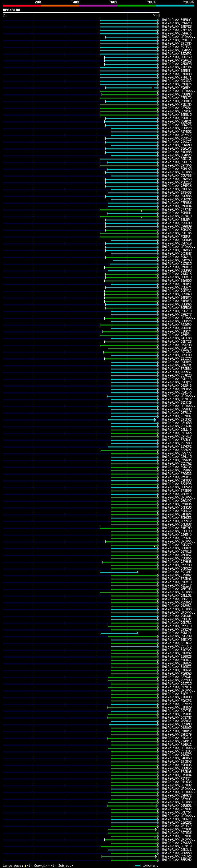Click the alignment bar for UniRef100_B9I3N2

coord(119,572)
